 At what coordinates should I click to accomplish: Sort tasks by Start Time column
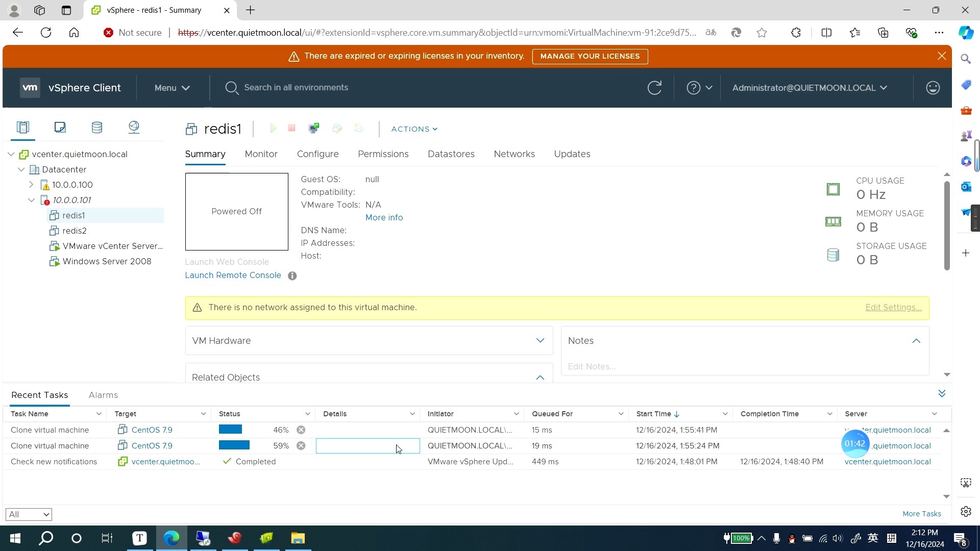pyautogui.click(x=657, y=414)
